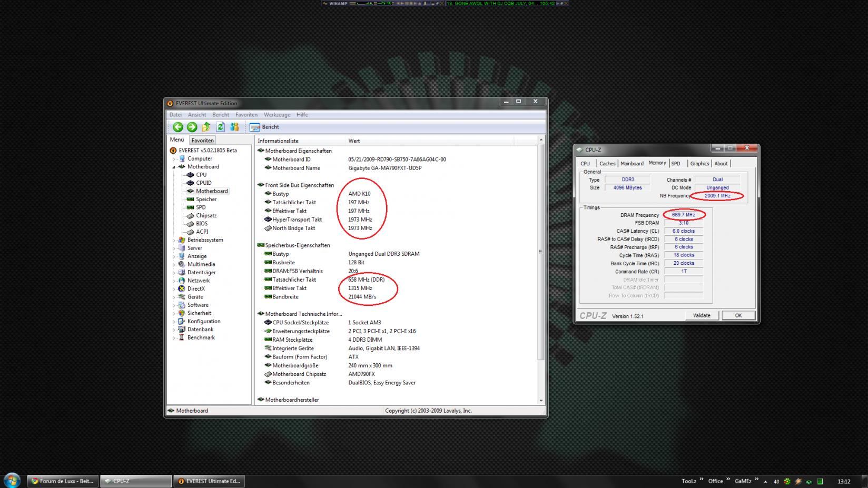Select the Speicher memory icon in the tree
This screenshot has height=488, width=868.
191,200
